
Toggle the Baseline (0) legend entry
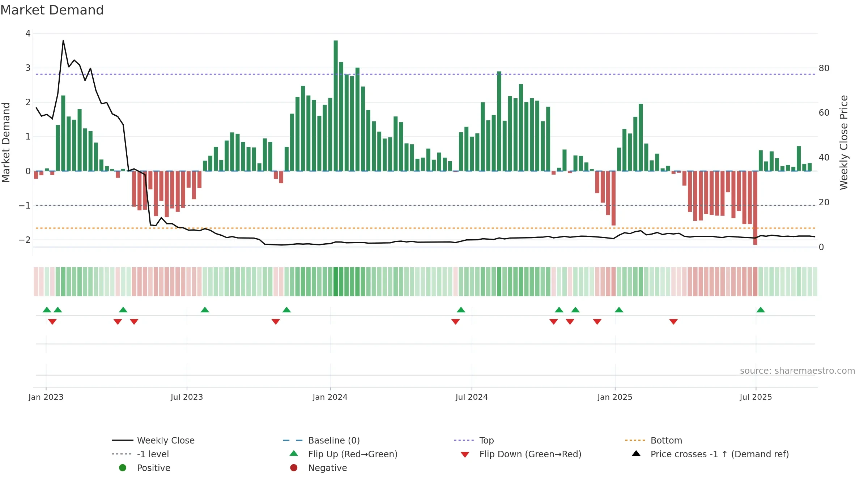pos(321,440)
